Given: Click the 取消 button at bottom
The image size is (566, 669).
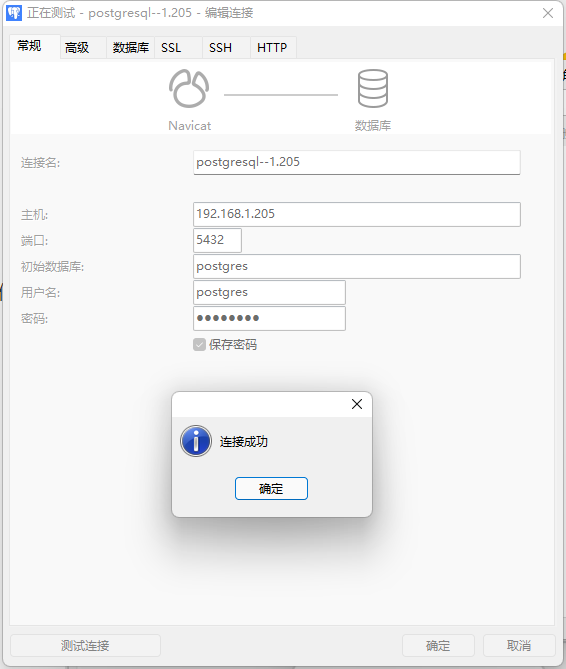Looking at the screenshot, I should click(519, 646).
